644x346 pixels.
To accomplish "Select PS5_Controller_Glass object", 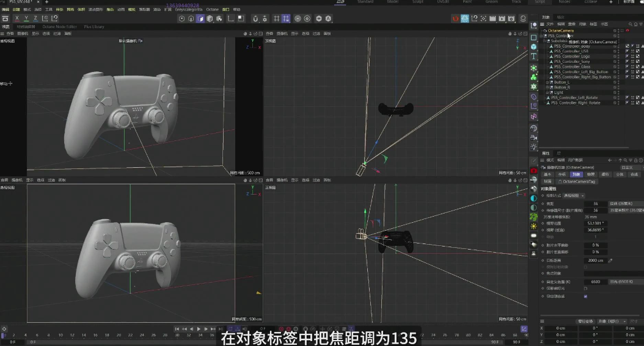I will pos(572,67).
